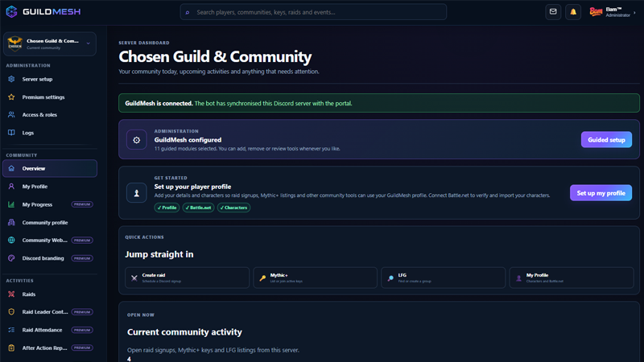Open the mail inbox icon
Viewport: 644px width, 362px height.
[553, 12]
